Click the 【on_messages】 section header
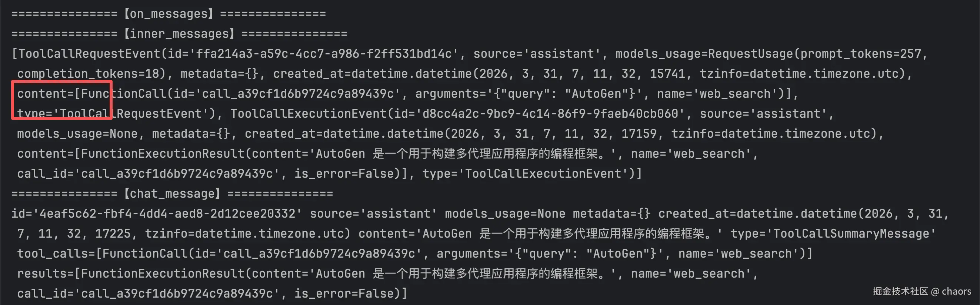This screenshot has width=980, height=305. click(168, 14)
